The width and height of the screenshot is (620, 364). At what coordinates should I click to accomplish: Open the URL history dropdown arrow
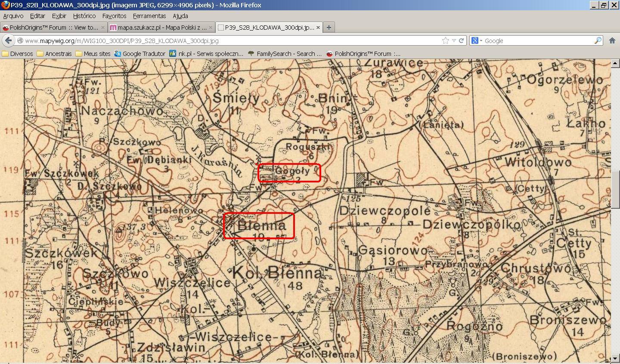tap(453, 41)
